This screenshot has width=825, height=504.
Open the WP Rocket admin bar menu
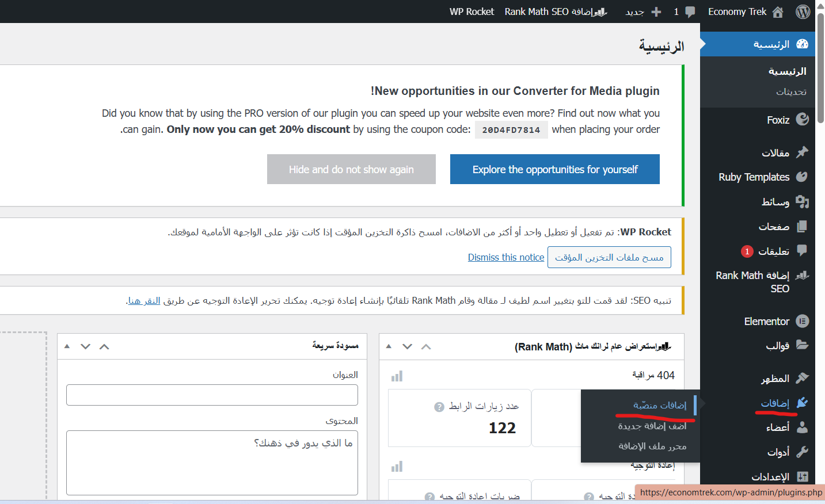coord(472,12)
